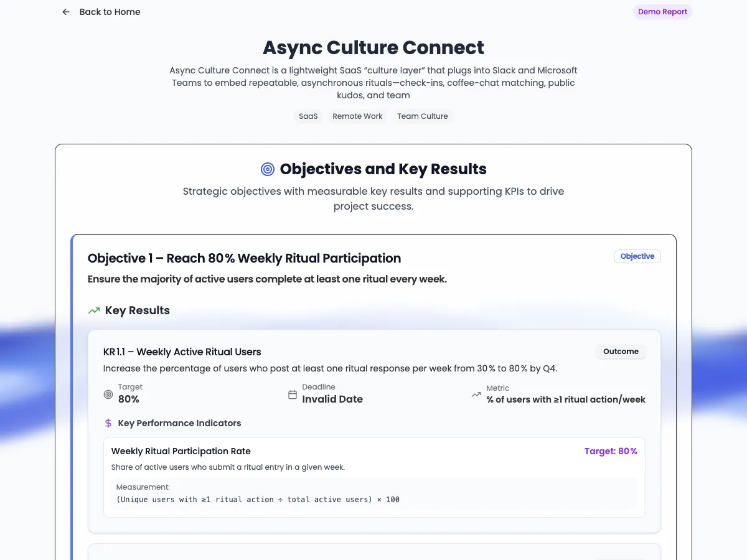Click the KPI description about share of active users
The height and width of the screenshot is (560, 747).
tap(228, 467)
